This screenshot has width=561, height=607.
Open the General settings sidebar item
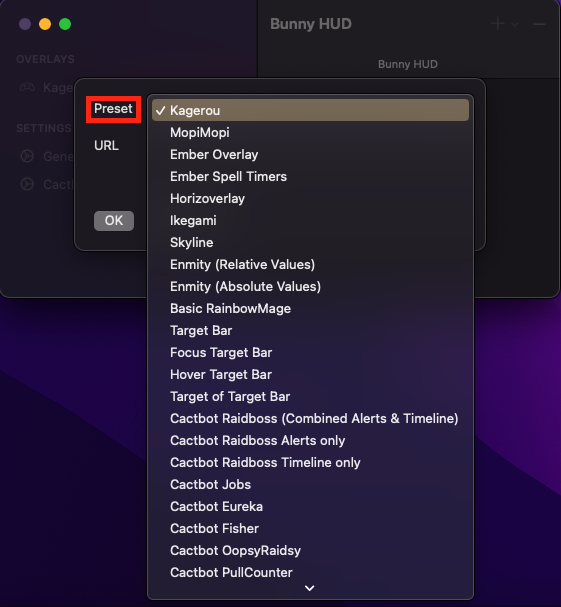tap(46, 156)
